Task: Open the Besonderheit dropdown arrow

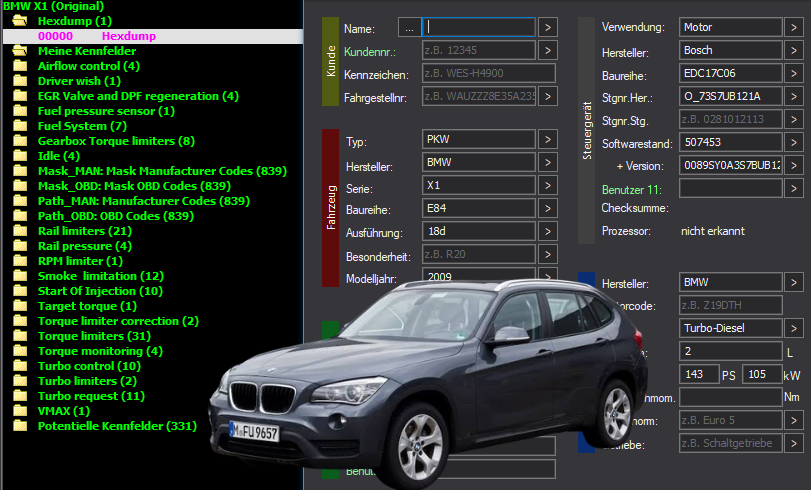Action: (x=548, y=254)
